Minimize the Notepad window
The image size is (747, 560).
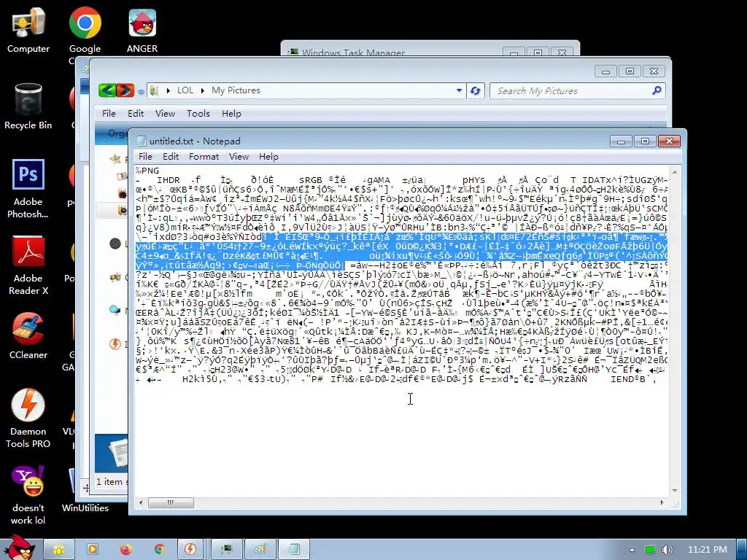point(622,141)
